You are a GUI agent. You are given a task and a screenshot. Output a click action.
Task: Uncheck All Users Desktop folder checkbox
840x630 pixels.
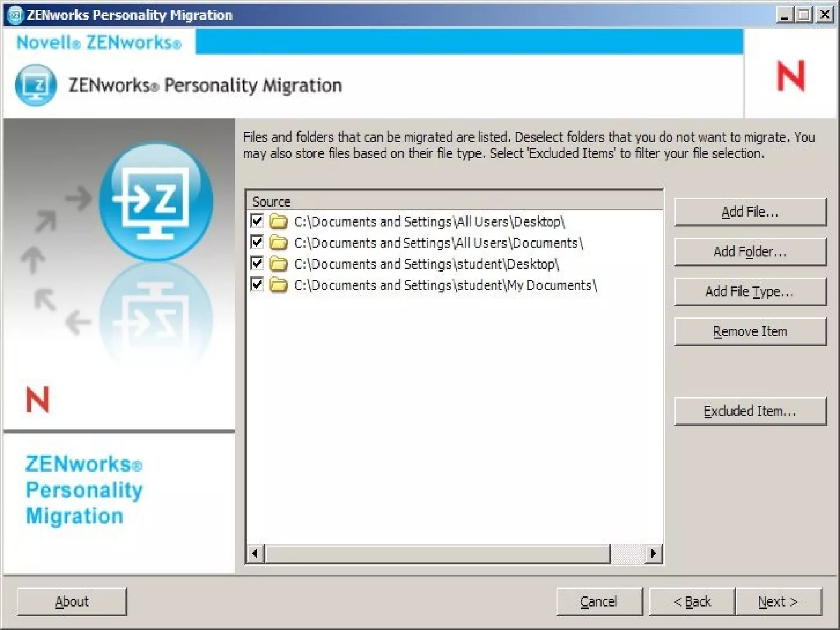257,221
